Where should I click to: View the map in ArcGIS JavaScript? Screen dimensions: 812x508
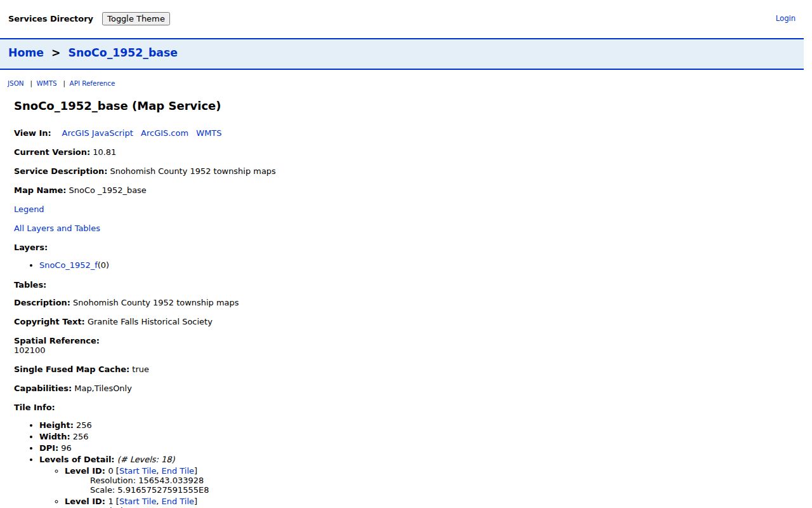click(98, 133)
